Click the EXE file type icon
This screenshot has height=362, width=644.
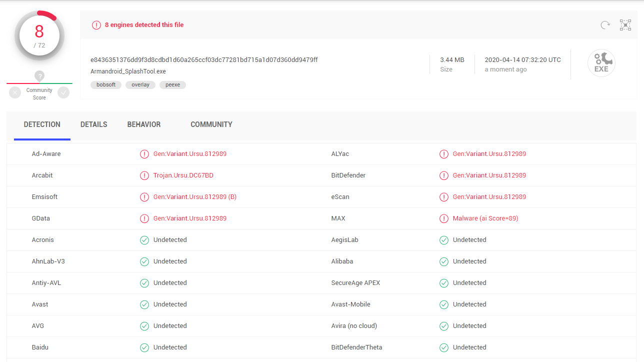click(601, 63)
